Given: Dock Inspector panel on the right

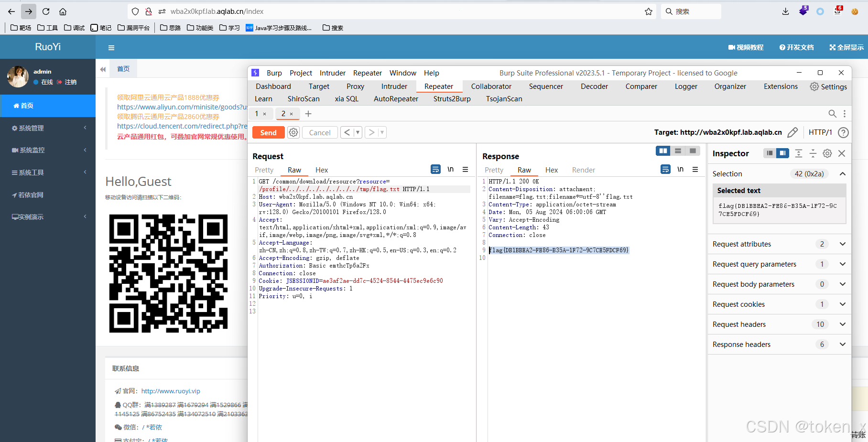Looking at the screenshot, I should pyautogui.click(x=782, y=153).
